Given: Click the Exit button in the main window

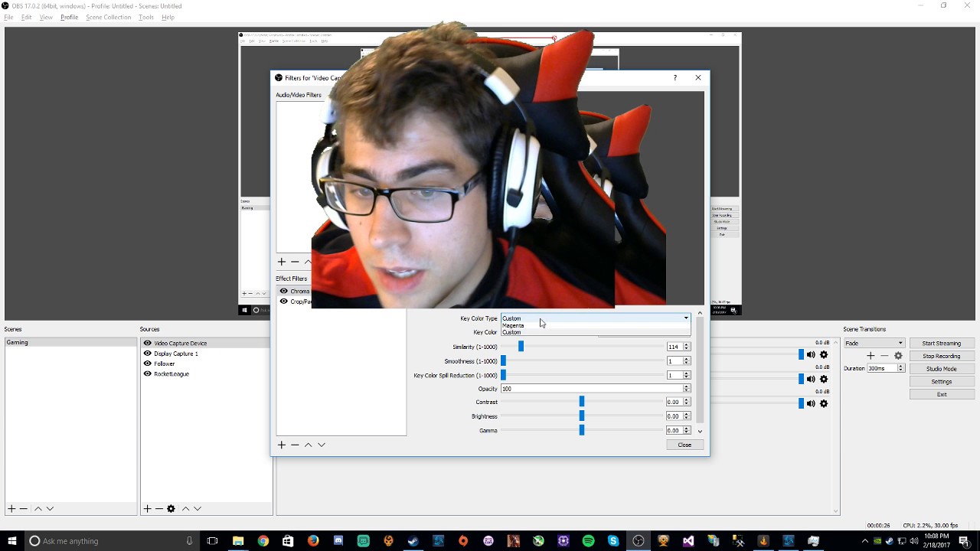Looking at the screenshot, I should [942, 394].
